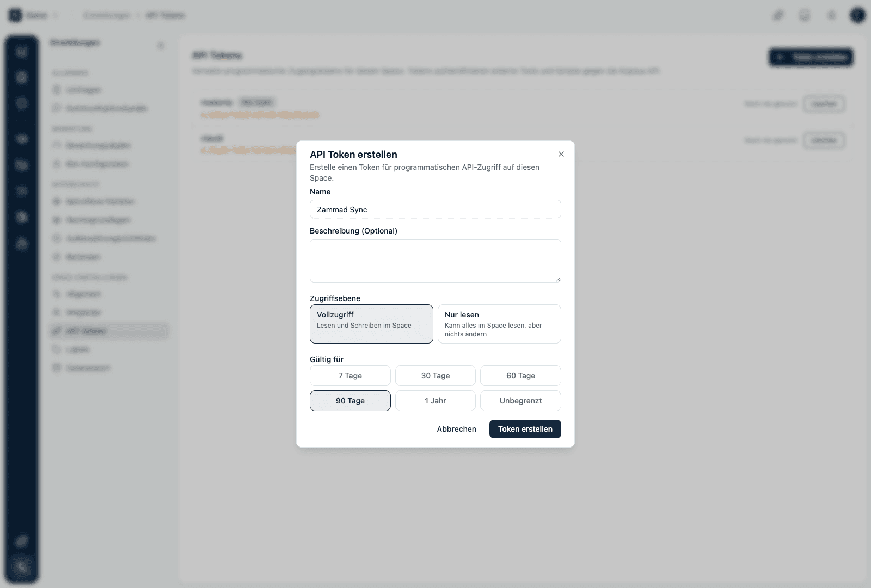Confirm with the dialog's Token erstellen button

coord(525,429)
